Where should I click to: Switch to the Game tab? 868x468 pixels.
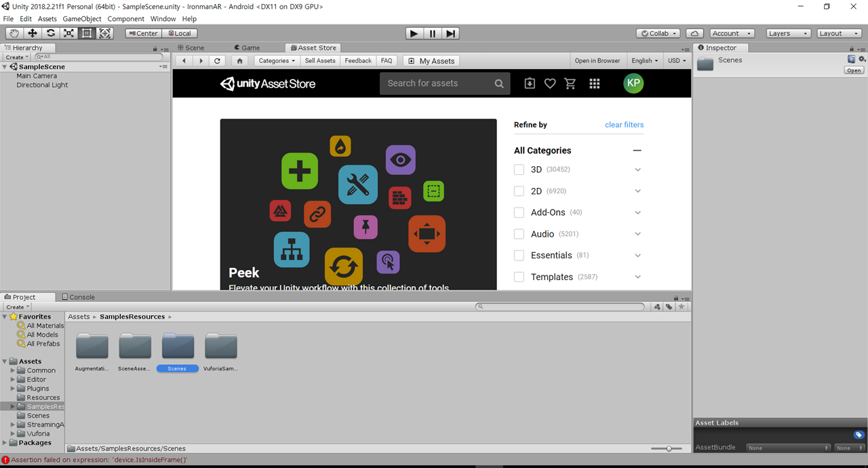click(247, 47)
